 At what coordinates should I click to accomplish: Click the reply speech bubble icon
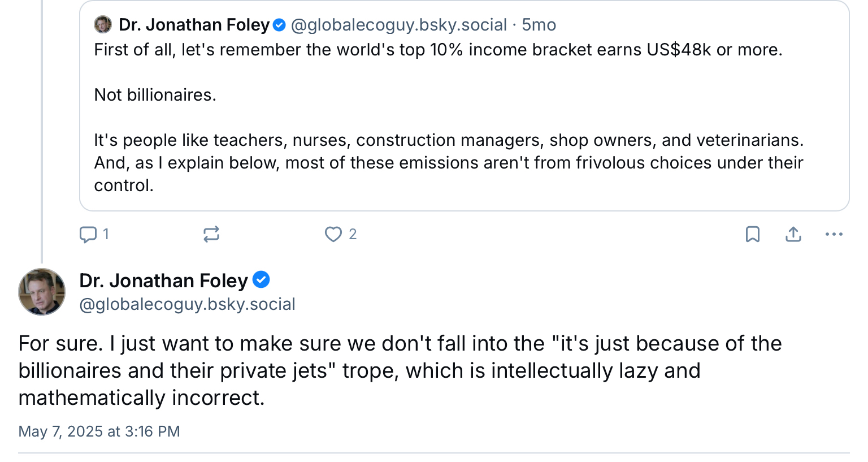coord(88,234)
